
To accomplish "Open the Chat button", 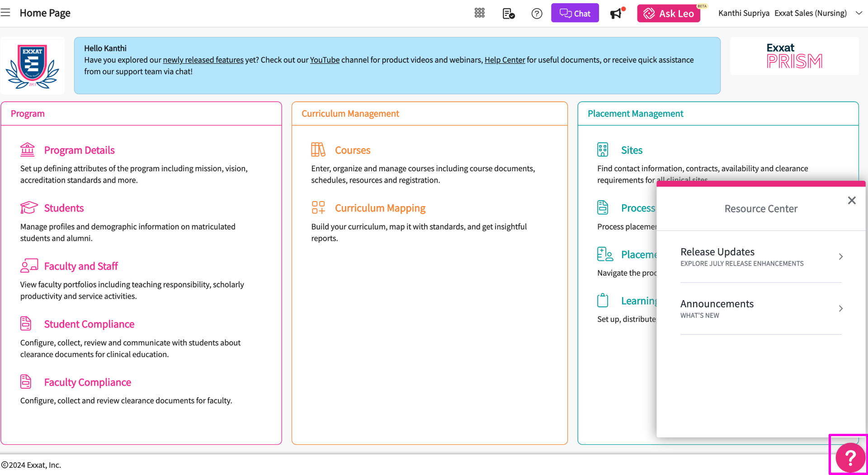I will click(575, 13).
